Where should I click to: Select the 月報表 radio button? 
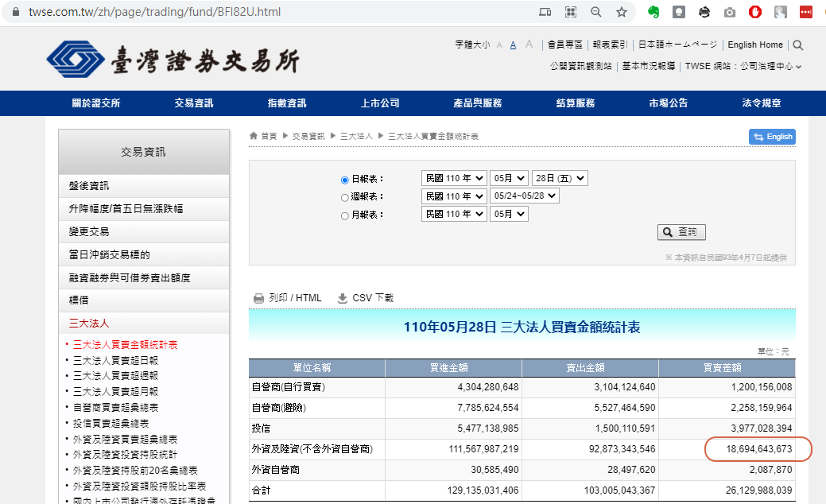point(345,215)
